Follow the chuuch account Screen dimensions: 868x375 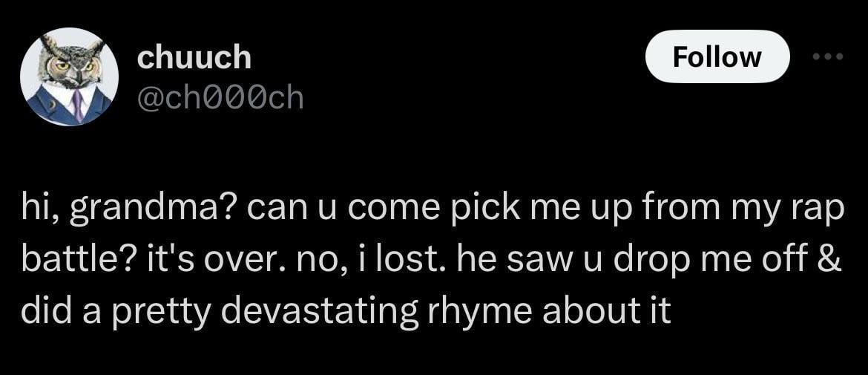pyautogui.click(x=717, y=56)
